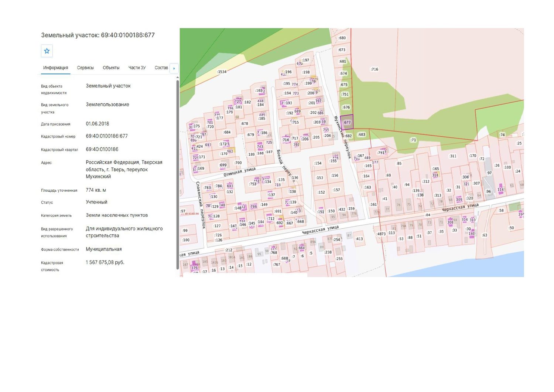Switch to the Сервисы tab
Screen dimensions: 554x392
(85, 68)
